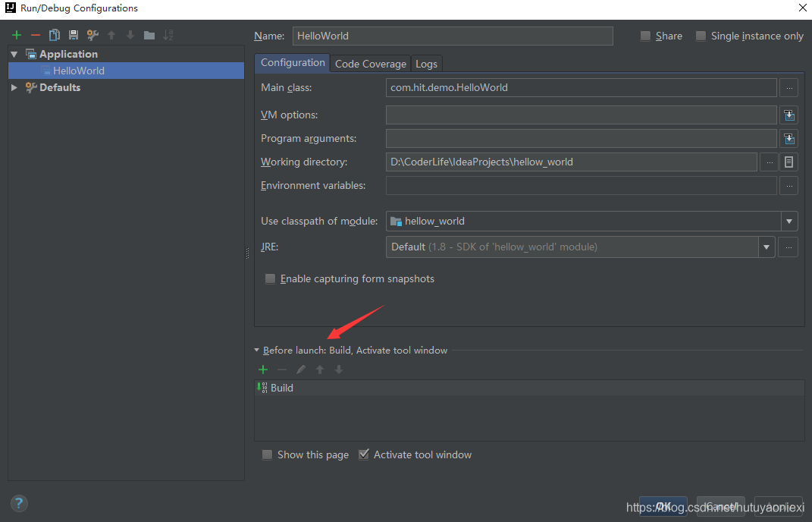The height and width of the screenshot is (522, 812).
Task: Switch to the Code Coverage tab
Action: (370, 64)
